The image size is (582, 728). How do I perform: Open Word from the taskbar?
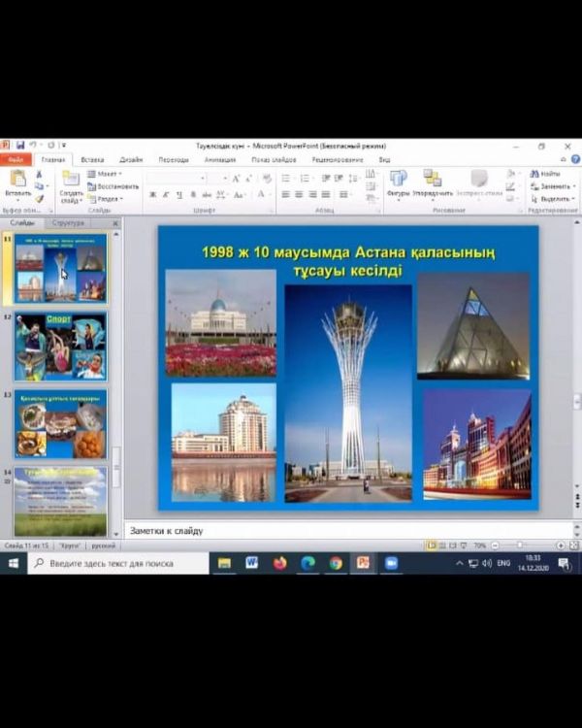[x=252, y=563]
